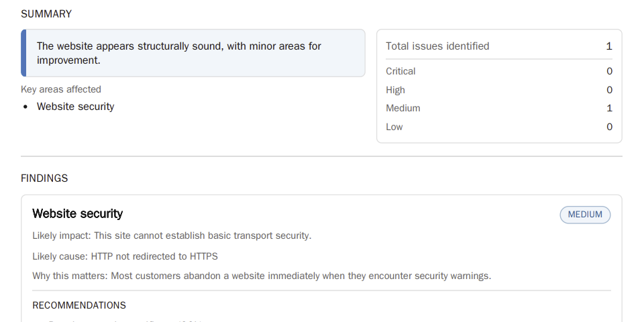Click the total issues count number
Viewport: 644px width, 322px height.
click(609, 46)
